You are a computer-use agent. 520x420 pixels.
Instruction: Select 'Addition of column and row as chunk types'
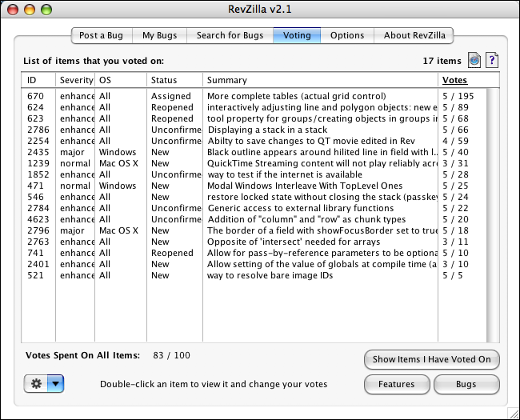point(254,219)
